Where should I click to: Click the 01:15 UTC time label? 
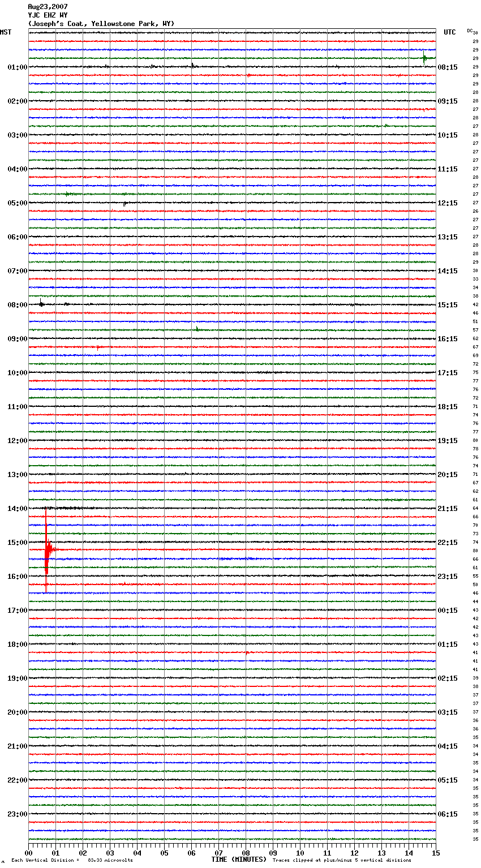click(x=448, y=644)
